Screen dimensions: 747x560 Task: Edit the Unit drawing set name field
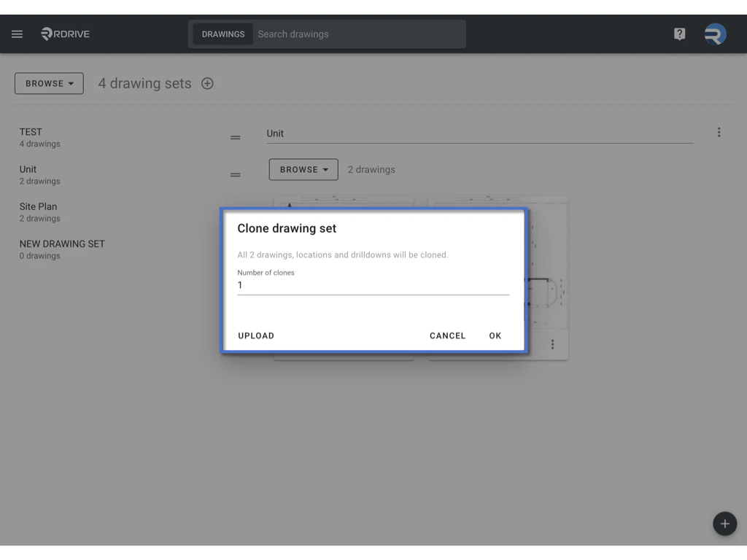point(480,134)
